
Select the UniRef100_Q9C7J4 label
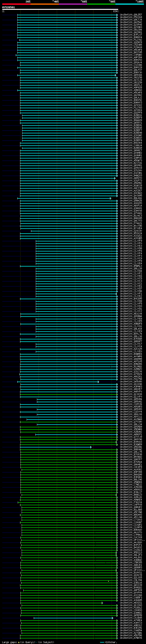(131, 20)
